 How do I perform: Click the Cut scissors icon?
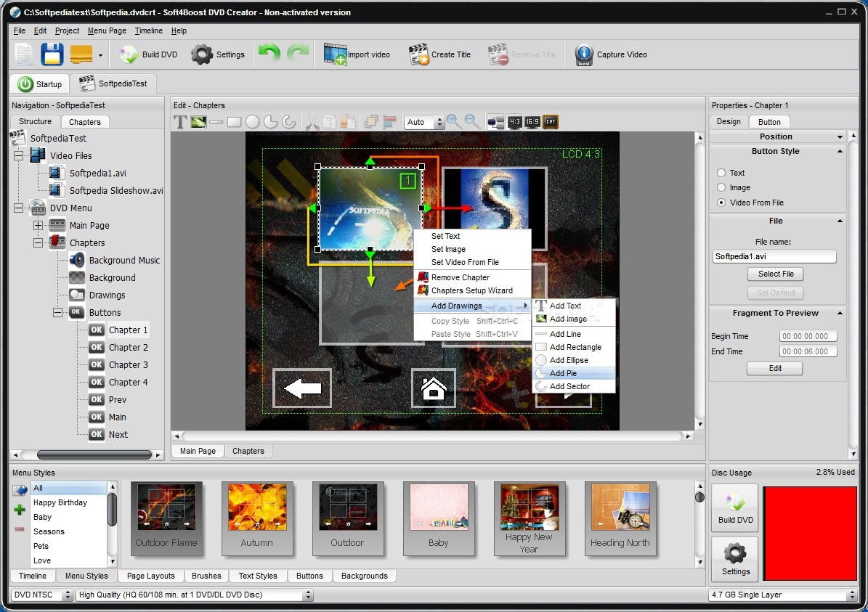click(312, 122)
